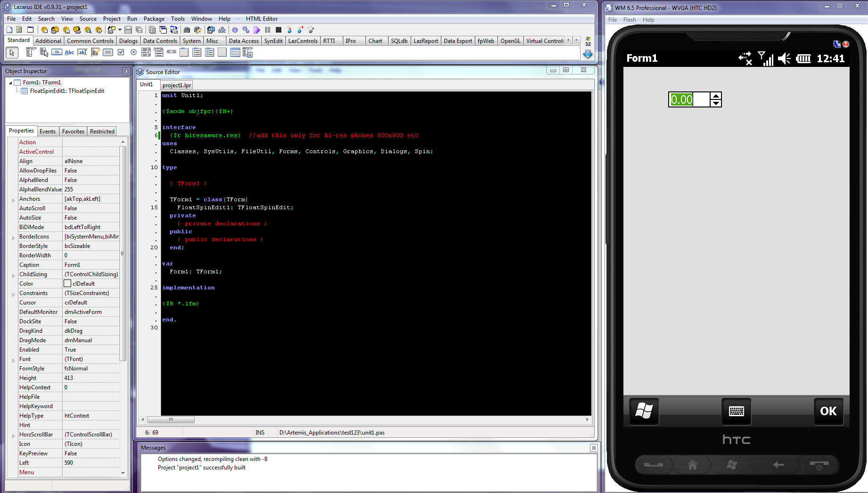Click the phone's End call hardware button
The height and width of the screenshot is (493, 868).
[x=819, y=465]
